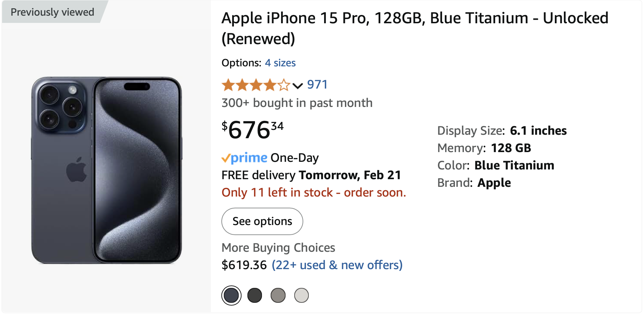
Task: Select the Blue Titanium color swatch
Action: tap(231, 296)
